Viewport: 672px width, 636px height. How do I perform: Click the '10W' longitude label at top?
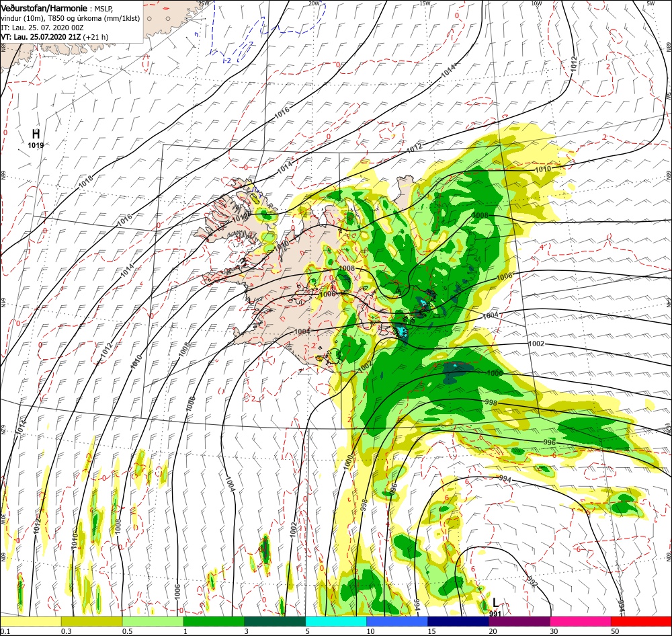(x=536, y=3)
